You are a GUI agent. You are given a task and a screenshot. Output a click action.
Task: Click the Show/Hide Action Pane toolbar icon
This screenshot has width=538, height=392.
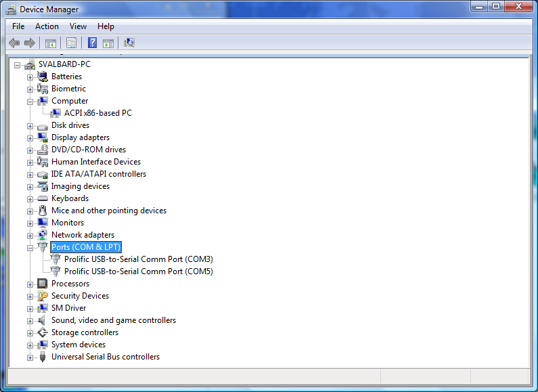[108, 43]
